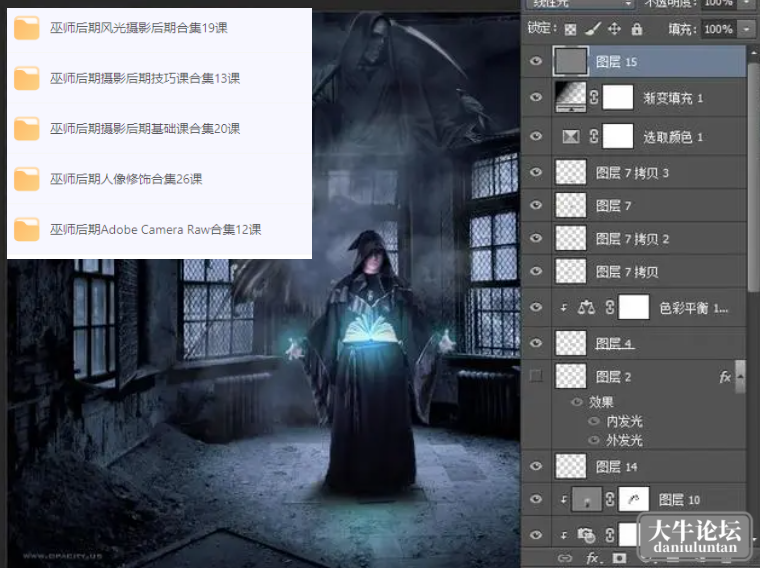The height and width of the screenshot is (568, 760).
Task: Click white mask thumbnail of 选取颜色 1
Action: [618, 136]
